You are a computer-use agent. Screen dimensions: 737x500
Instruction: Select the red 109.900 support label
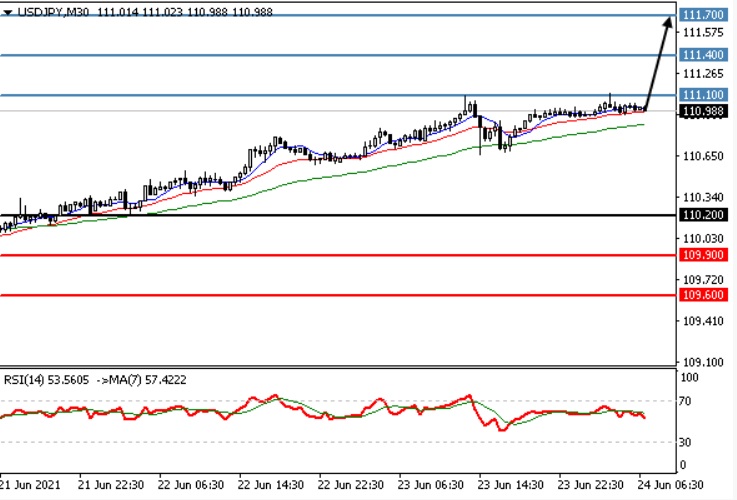702,255
